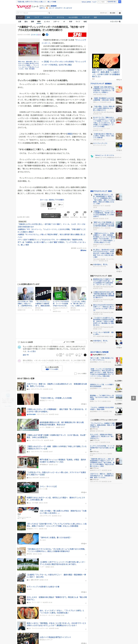The width and height of the screenshot is (138, 644).
Task: Open the エキスパート tab
Action: [48, 17]
